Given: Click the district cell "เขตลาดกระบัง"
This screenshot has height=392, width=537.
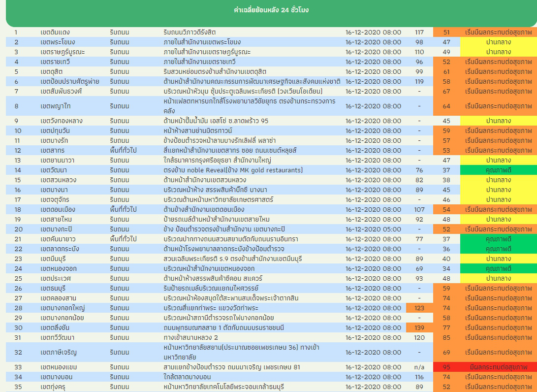Looking at the screenshot, I should [60, 249].
